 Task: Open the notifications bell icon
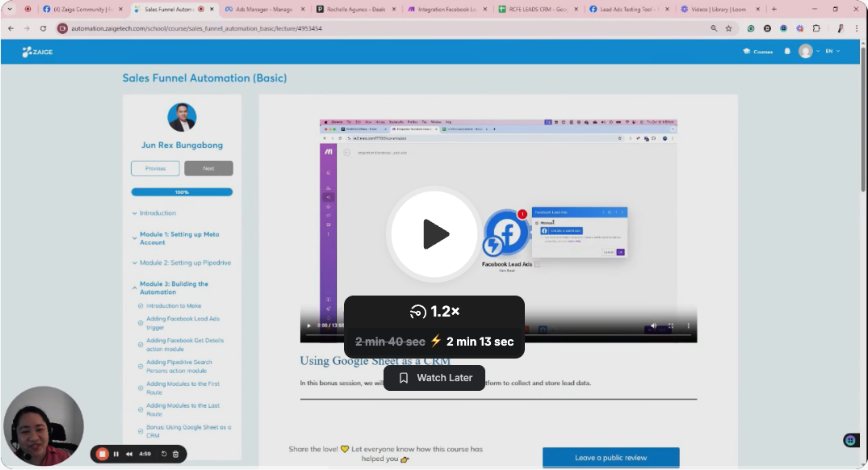[787, 52]
